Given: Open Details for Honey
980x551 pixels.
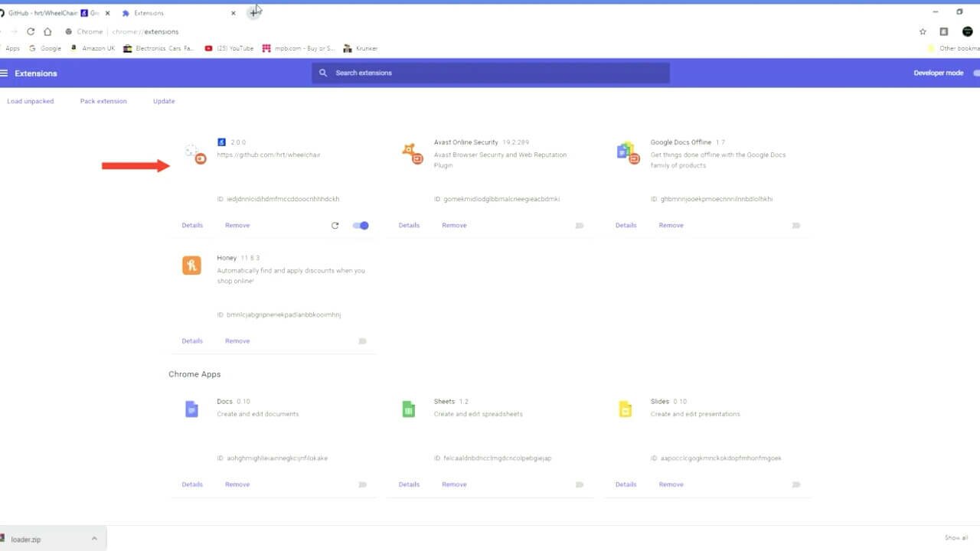Looking at the screenshot, I should 192,341.
